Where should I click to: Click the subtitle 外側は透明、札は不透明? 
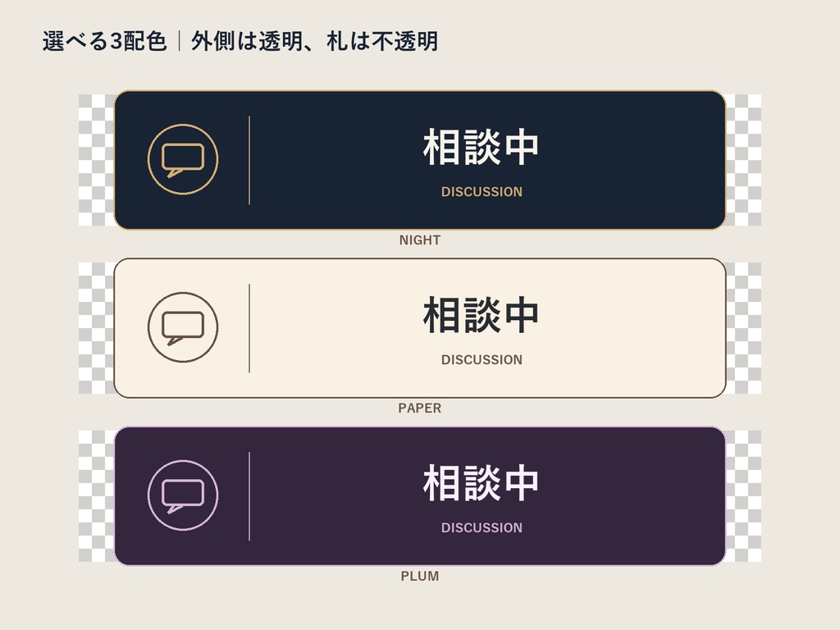point(315,41)
